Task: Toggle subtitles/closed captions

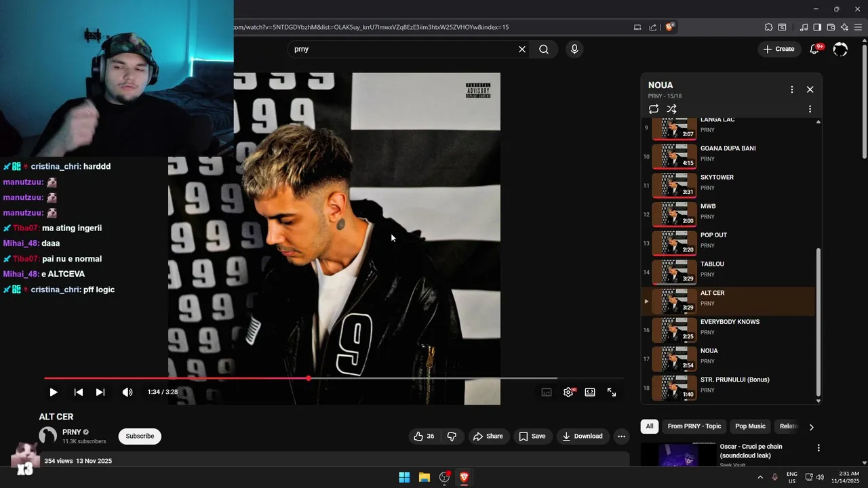Action: 547,392
